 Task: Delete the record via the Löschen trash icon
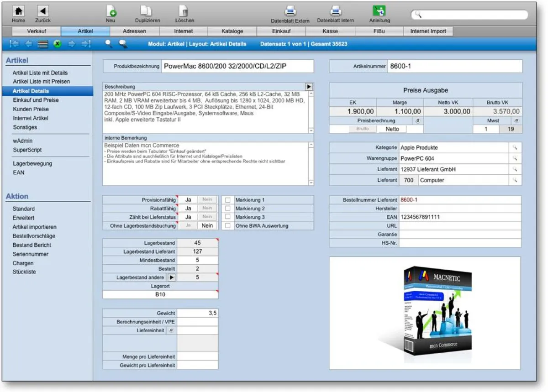184,11
